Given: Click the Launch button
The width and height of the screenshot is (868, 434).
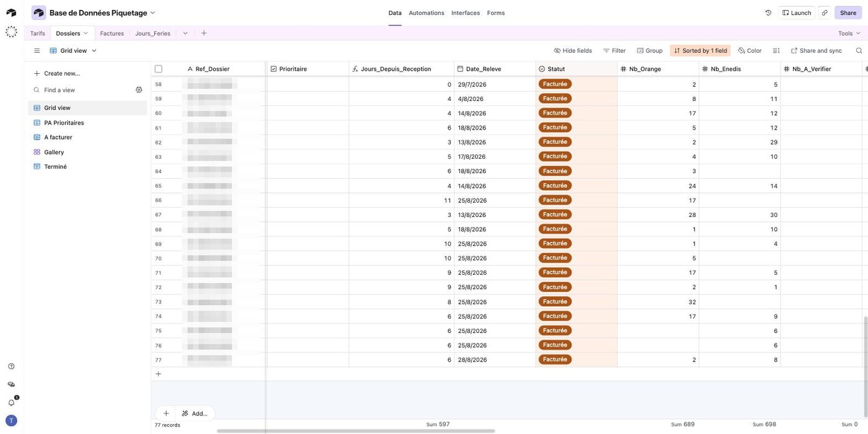Looking at the screenshot, I should (797, 12).
